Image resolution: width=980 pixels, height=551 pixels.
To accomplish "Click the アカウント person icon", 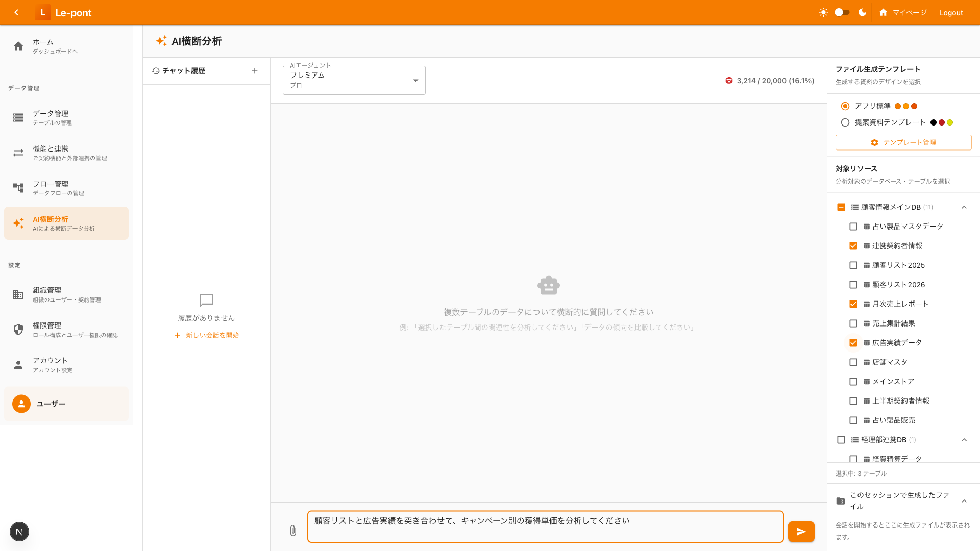I will [18, 365].
